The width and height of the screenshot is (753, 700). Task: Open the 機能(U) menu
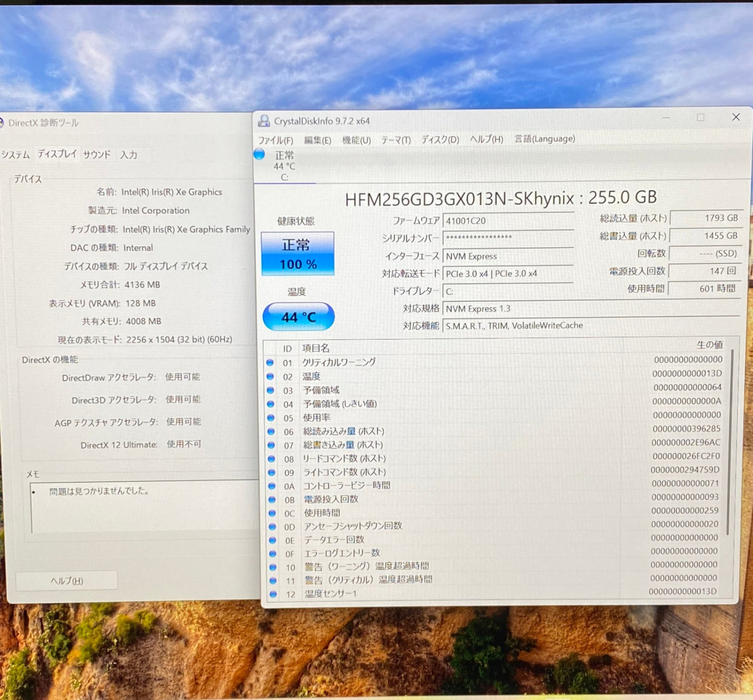click(356, 140)
